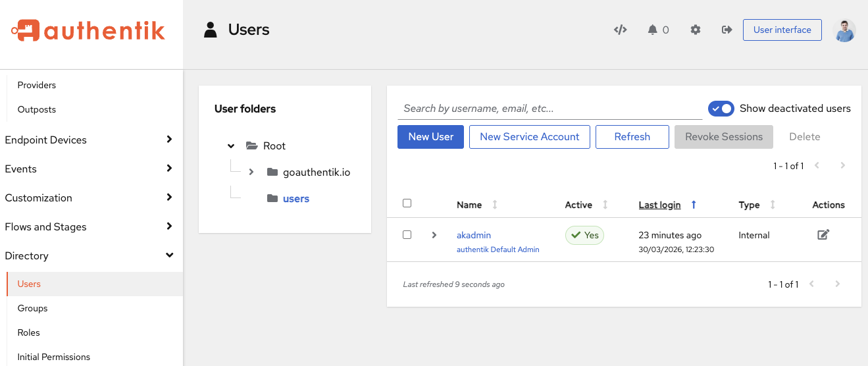This screenshot has height=366, width=868.
Task: Open the notifications bell icon
Action: point(653,30)
